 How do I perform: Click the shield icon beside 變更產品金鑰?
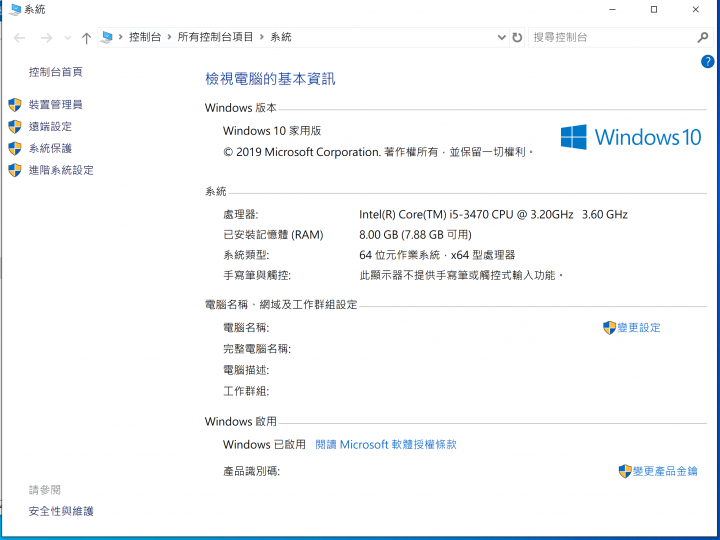(625, 471)
